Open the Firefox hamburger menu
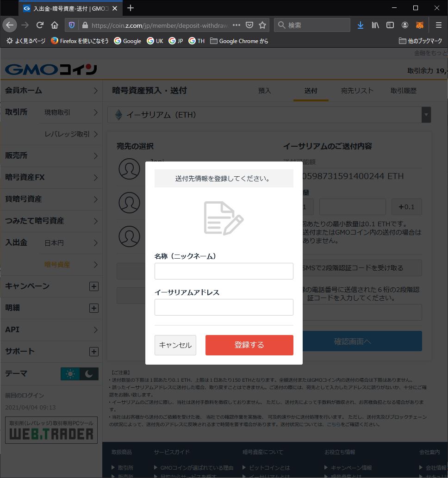Image resolution: width=448 pixels, height=478 pixels. click(x=439, y=25)
